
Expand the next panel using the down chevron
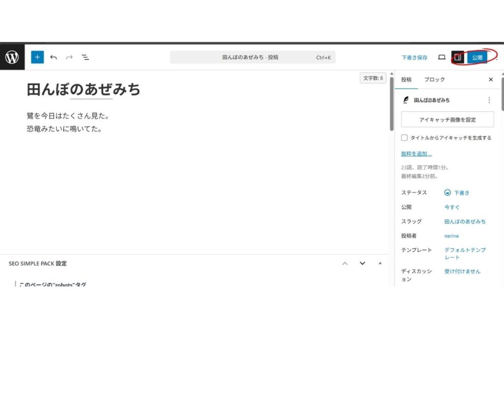pyautogui.click(x=362, y=264)
